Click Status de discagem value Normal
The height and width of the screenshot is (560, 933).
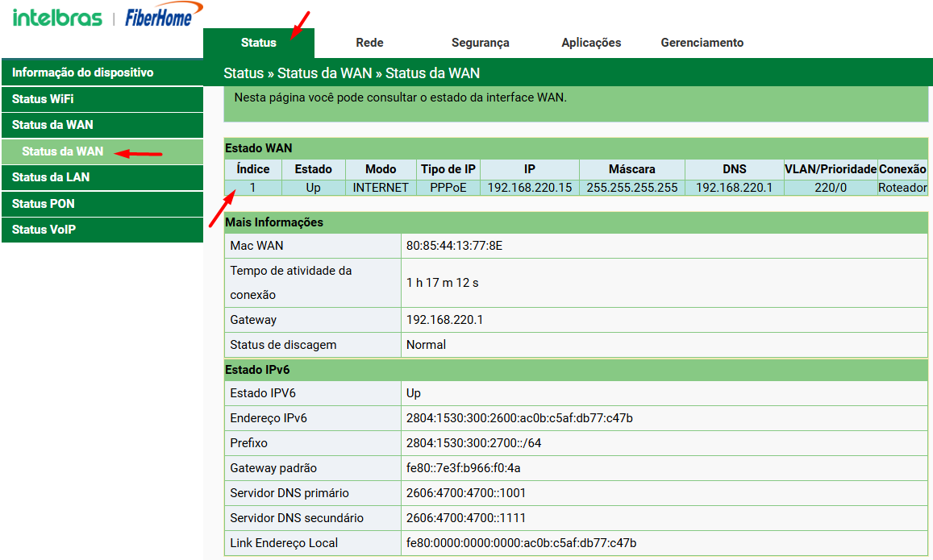point(426,345)
